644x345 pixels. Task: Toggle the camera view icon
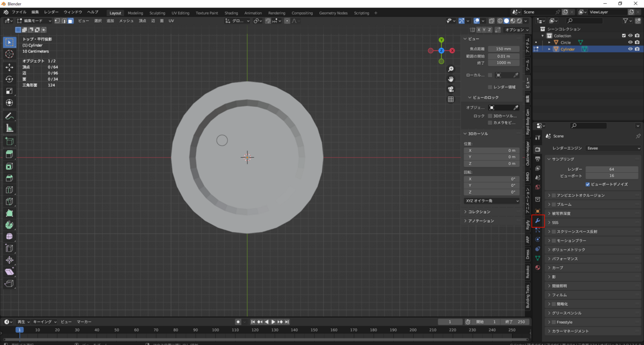(451, 89)
